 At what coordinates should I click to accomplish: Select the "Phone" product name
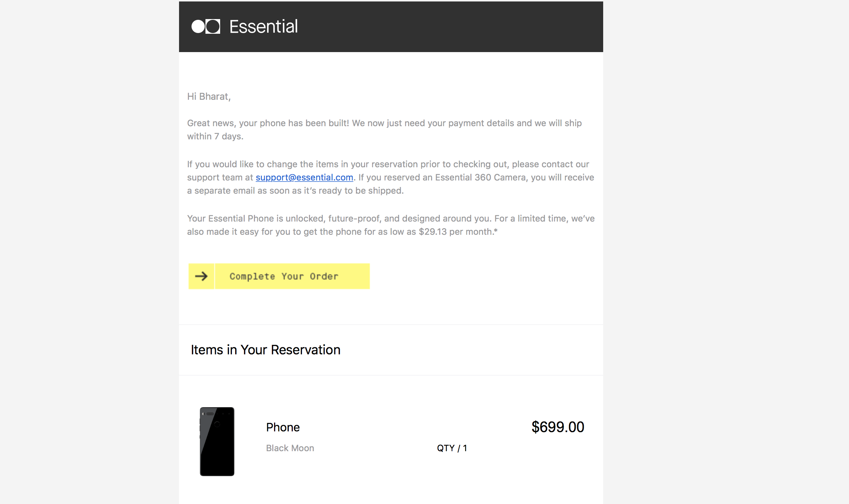pos(283,427)
